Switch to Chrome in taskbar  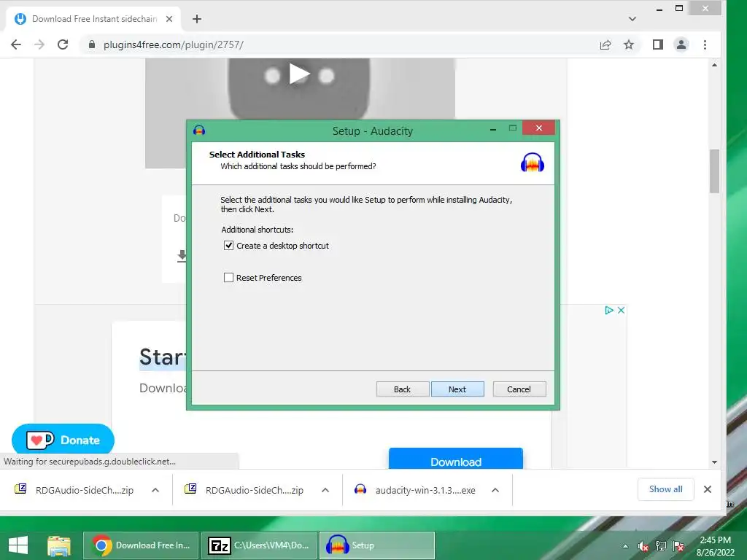141,545
